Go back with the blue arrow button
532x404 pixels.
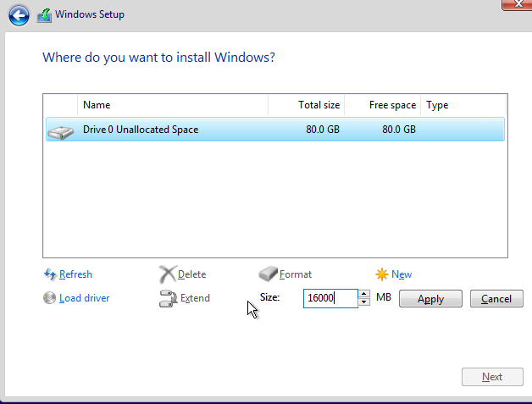coord(19,15)
